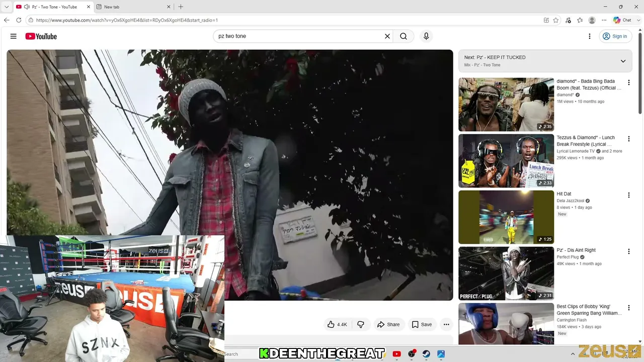Open the Bada Bing Bada Boom thumbnail
The height and width of the screenshot is (362, 644).
point(506,105)
